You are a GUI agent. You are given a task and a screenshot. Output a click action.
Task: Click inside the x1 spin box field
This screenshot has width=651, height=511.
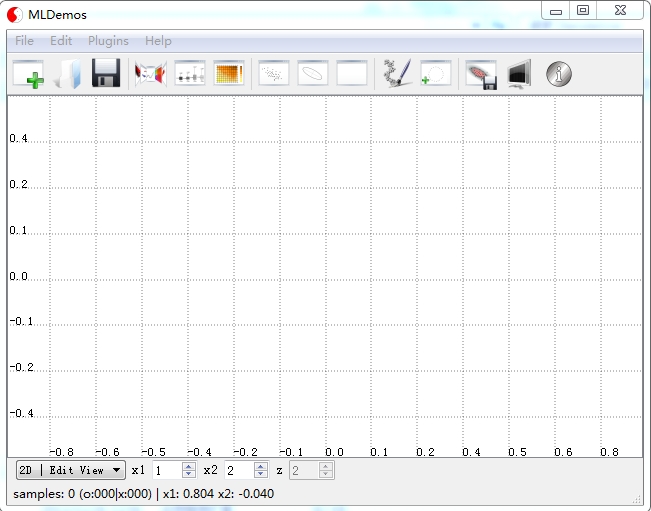[x=168, y=470]
